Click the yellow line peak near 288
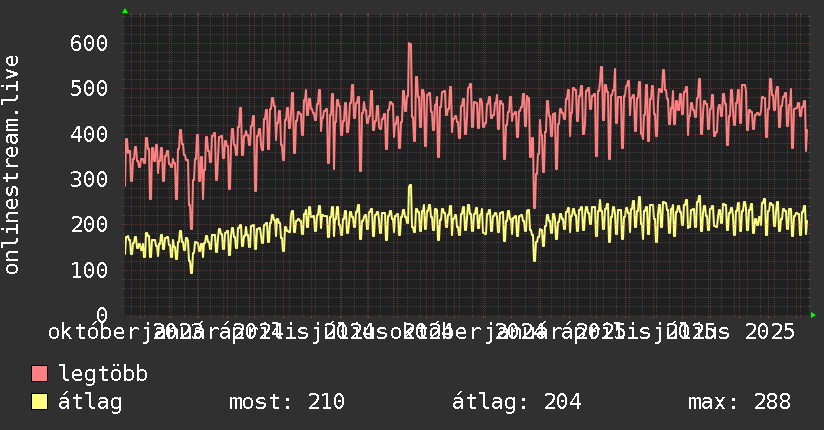 410,186
